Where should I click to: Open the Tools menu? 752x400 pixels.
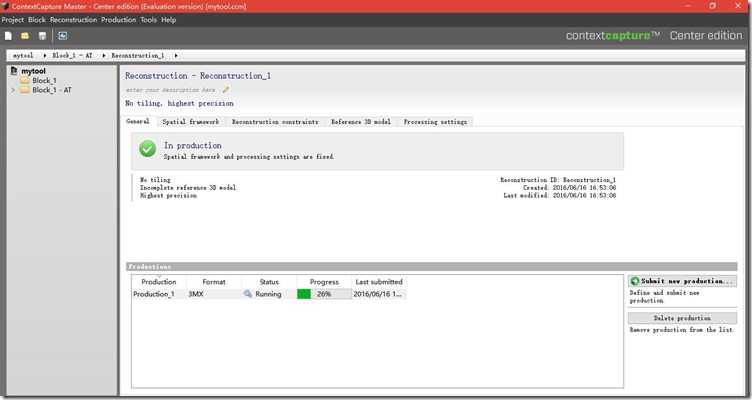point(149,20)
